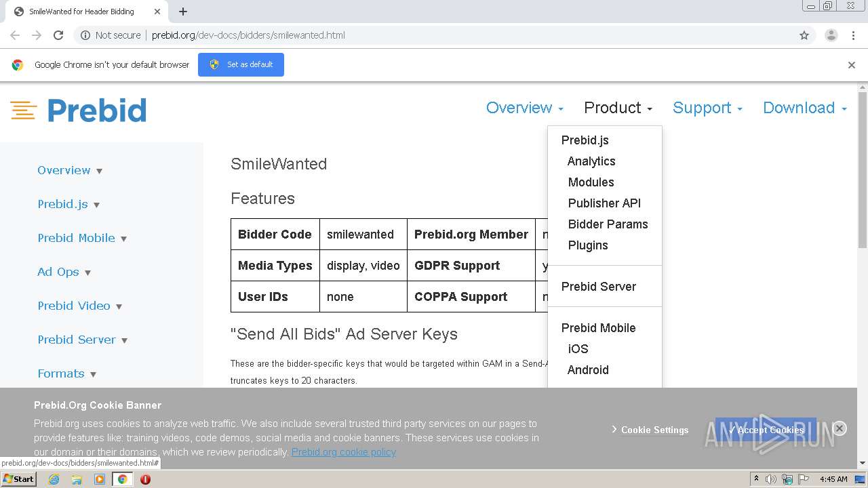
Task: Click the Prebid logo
Action: 78,110
